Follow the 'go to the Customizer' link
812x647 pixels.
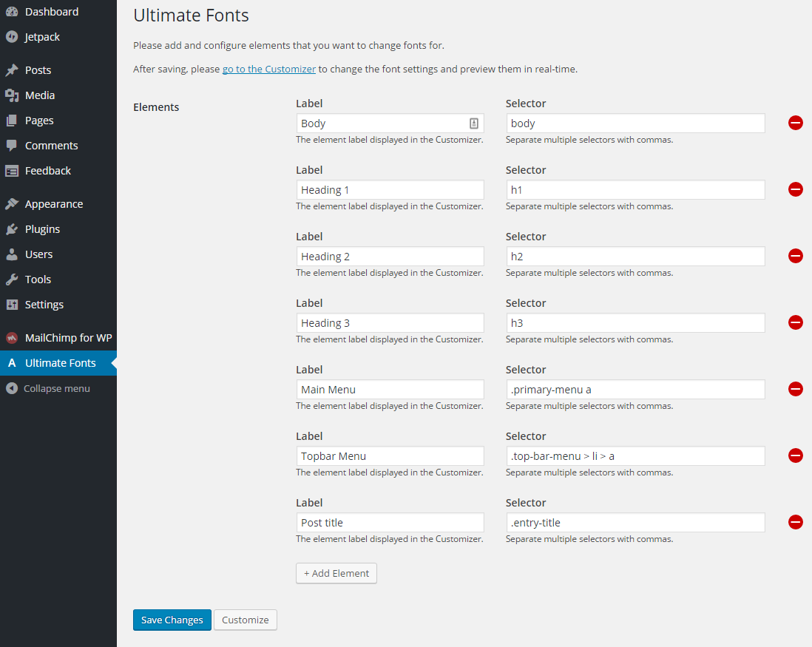click(269, 69)
